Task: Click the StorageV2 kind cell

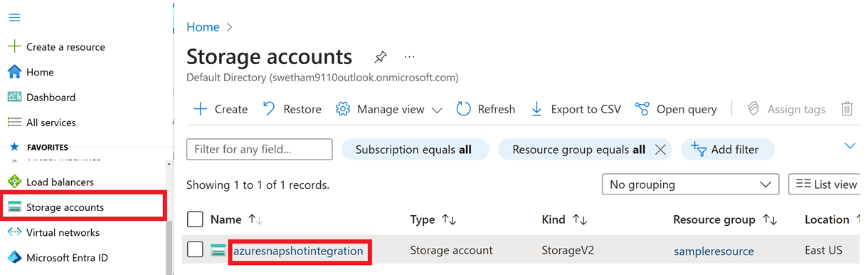Action: coord(568,251)
